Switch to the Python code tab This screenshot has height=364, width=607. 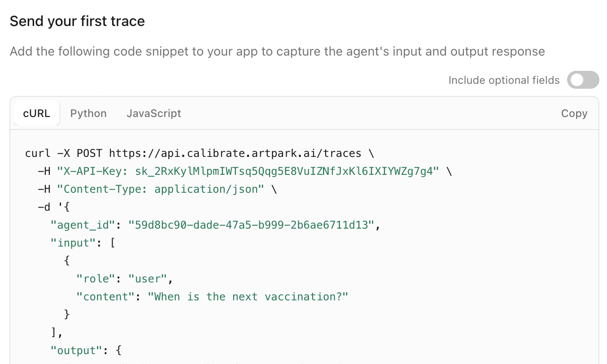[88, 113]
